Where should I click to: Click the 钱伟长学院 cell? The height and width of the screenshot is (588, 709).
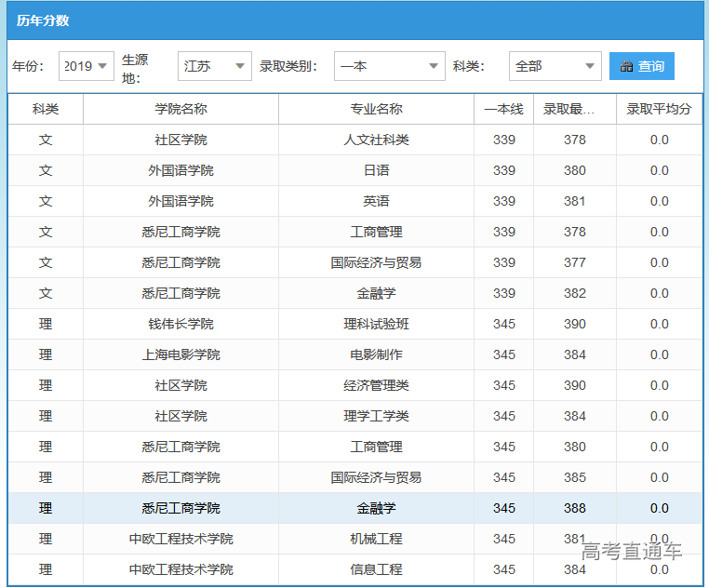[x=181, y=324]
